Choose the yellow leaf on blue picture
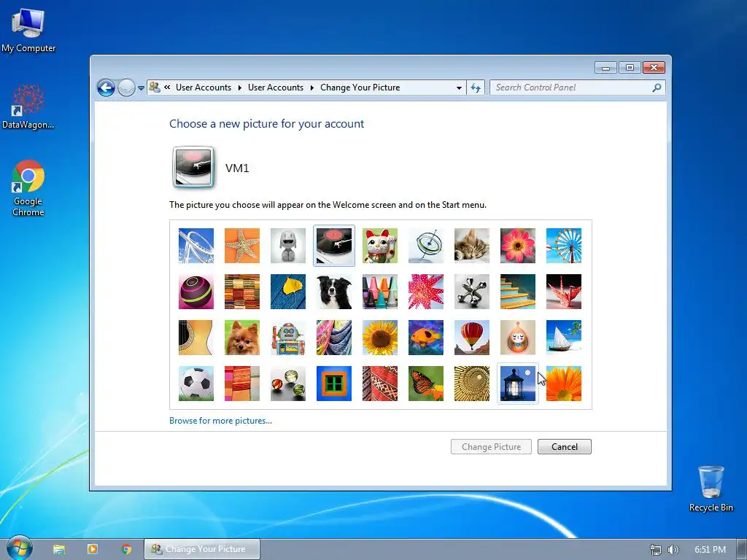The image size is (747, 560). pyautogui.click(x=287, y=292)
